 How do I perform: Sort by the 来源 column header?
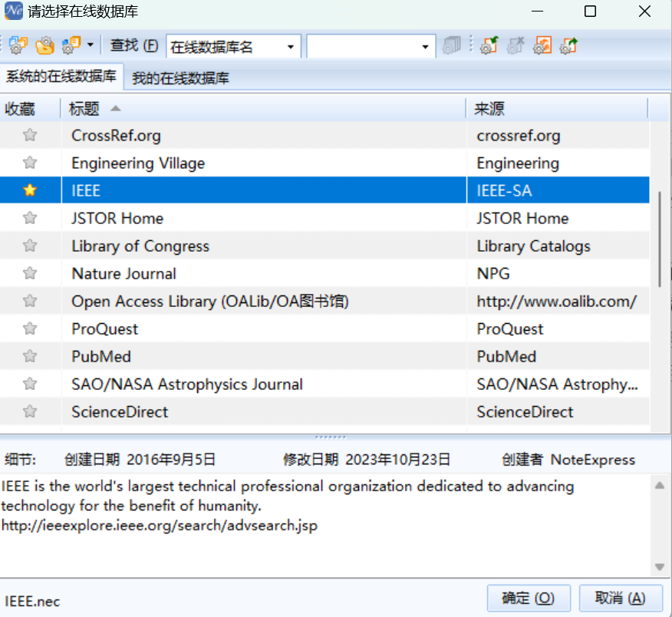[557, 108]
